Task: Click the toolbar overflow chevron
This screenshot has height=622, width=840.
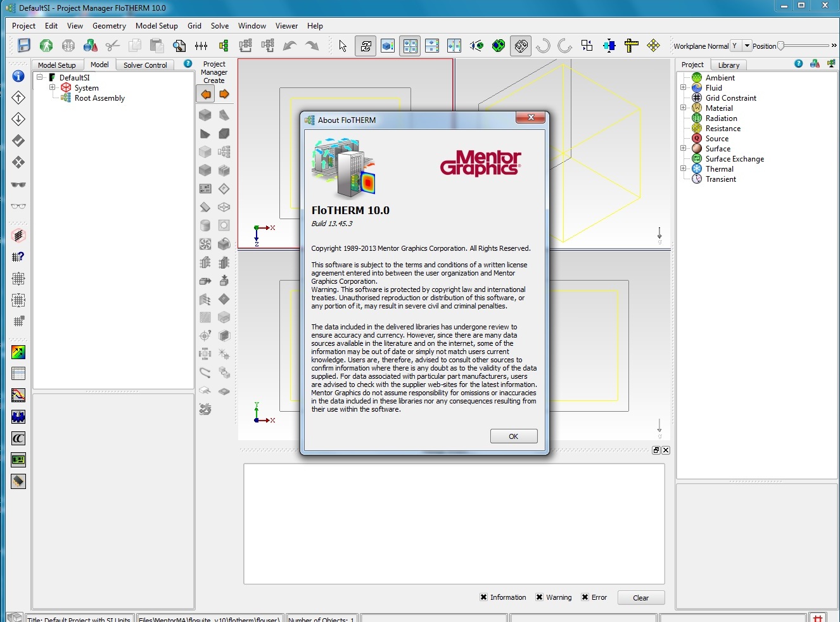Action: pyautogui.click(x=834, y=46)
